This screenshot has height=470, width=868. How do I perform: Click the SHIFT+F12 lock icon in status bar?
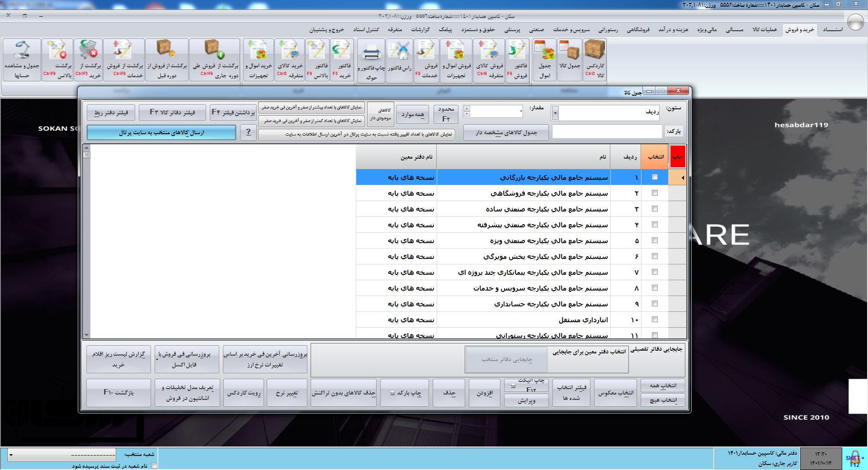pos(854,458)
